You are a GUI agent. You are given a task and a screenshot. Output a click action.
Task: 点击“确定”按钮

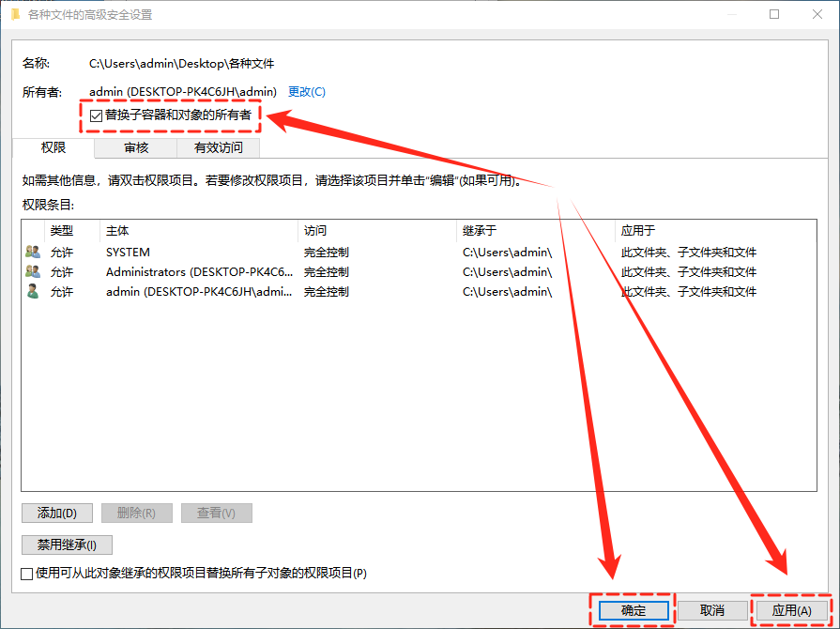pos(634,609)
